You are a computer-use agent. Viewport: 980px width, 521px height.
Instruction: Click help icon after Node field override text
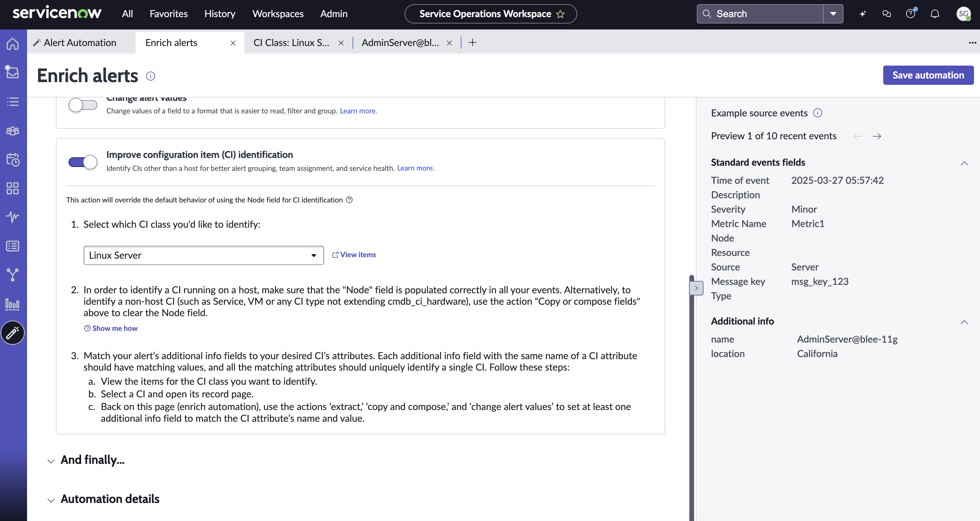click(x=349, y=200)
